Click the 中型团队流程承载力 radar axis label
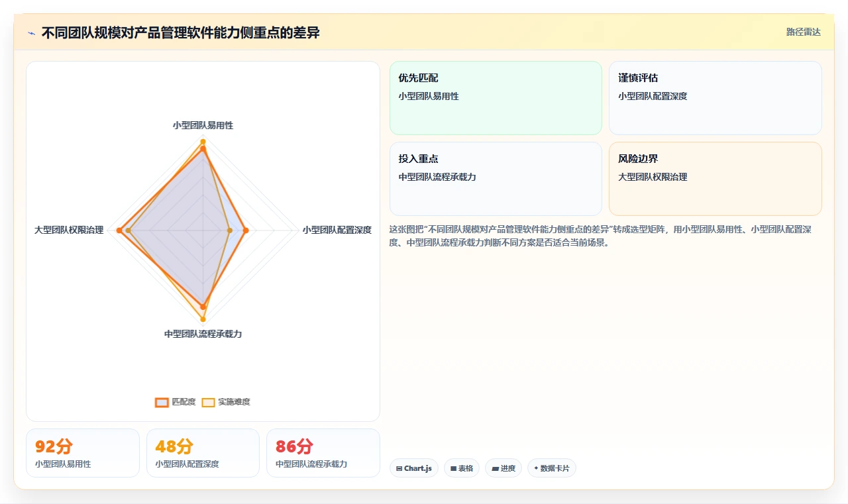This screenshot has height=504, width=848. point(203,334)
